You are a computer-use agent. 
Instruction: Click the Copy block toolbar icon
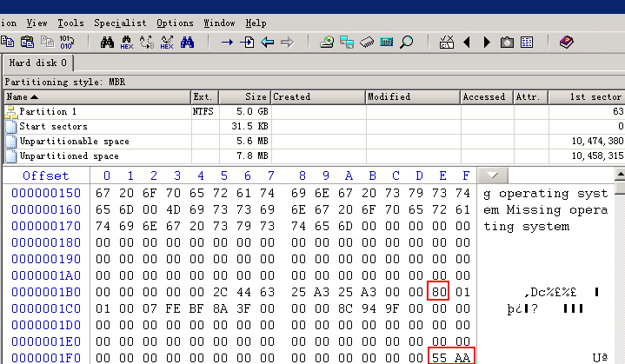(x=7, y=42)
